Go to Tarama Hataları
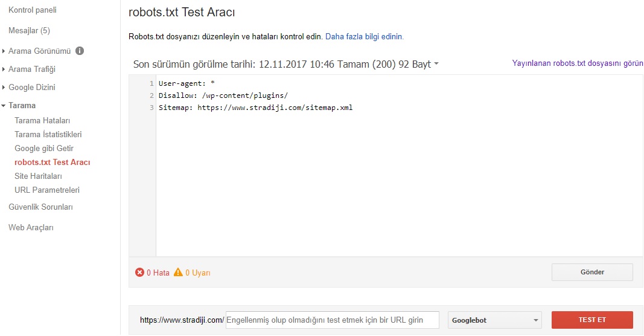Screen dimensions: 644x336 tap(42, 120)
